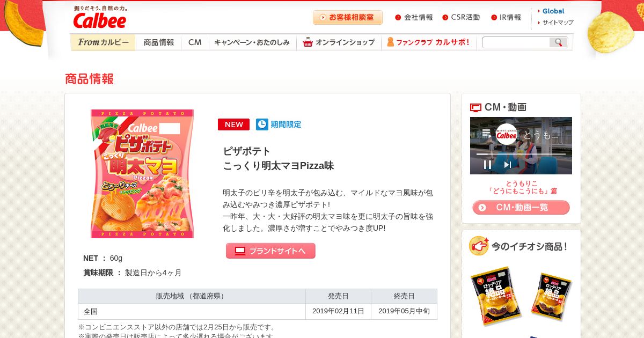The width and height of the screenshot is (644, 338).
Task: Click video caption とうもりこ「どうにもこうにも」篇
Action: [523, 187]
